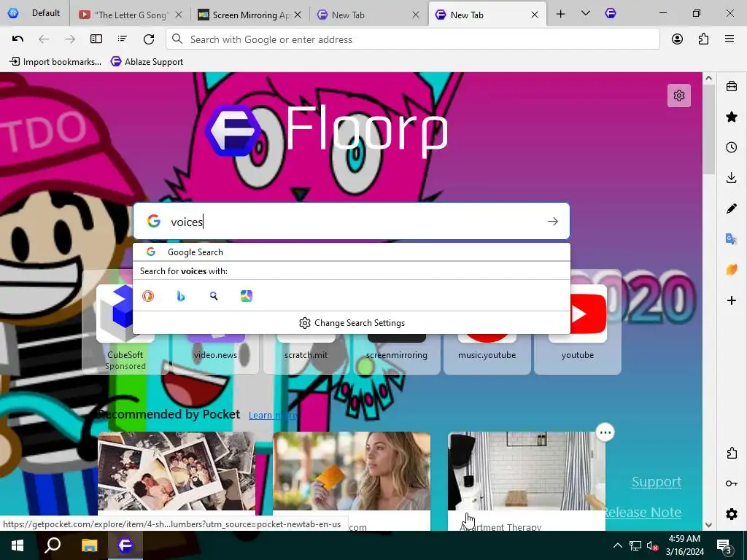Toggle the sidebar panel icon in toolbar

96,39
